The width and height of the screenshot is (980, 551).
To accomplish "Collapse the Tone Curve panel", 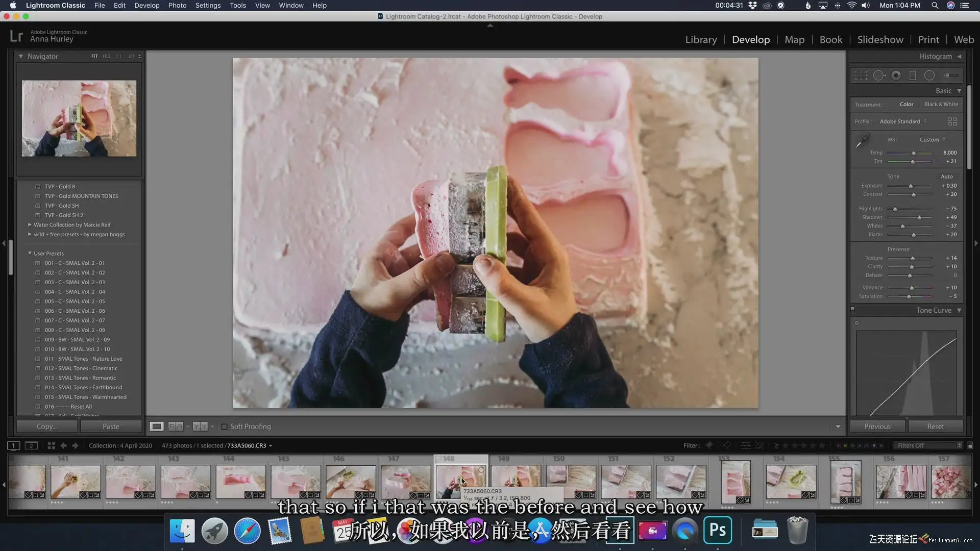I will tap(959, 310).
